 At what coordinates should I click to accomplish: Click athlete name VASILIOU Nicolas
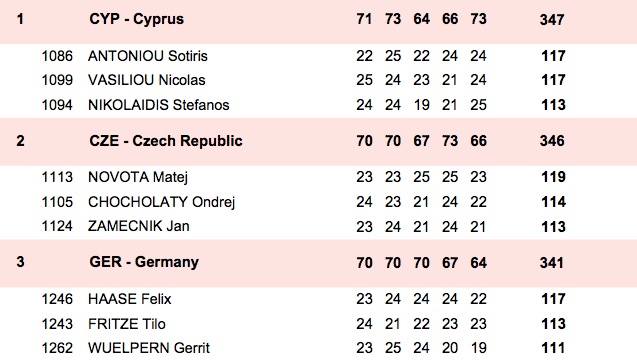(146, 80)
